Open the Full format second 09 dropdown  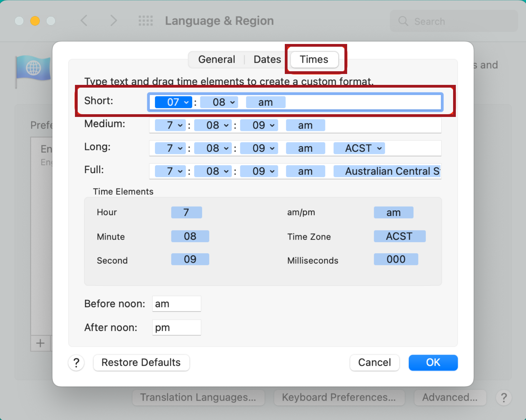259,171
